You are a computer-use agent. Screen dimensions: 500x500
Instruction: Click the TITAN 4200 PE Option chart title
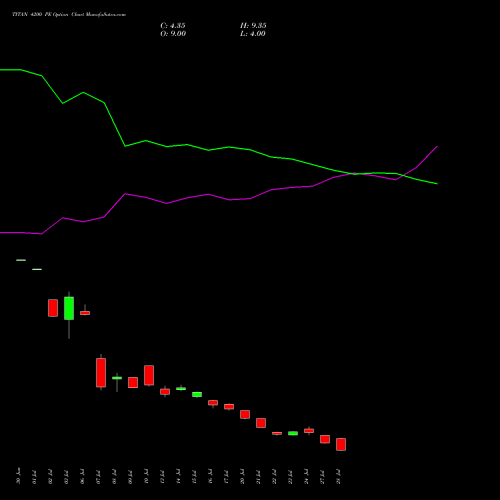(x=69, y=15)
